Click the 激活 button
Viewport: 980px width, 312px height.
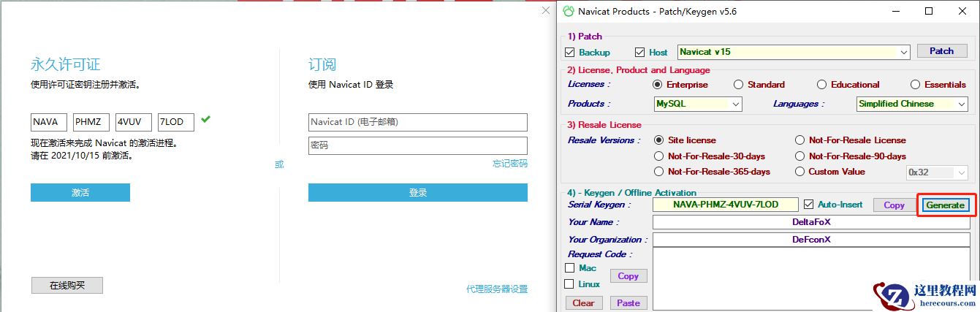(80, 192)
